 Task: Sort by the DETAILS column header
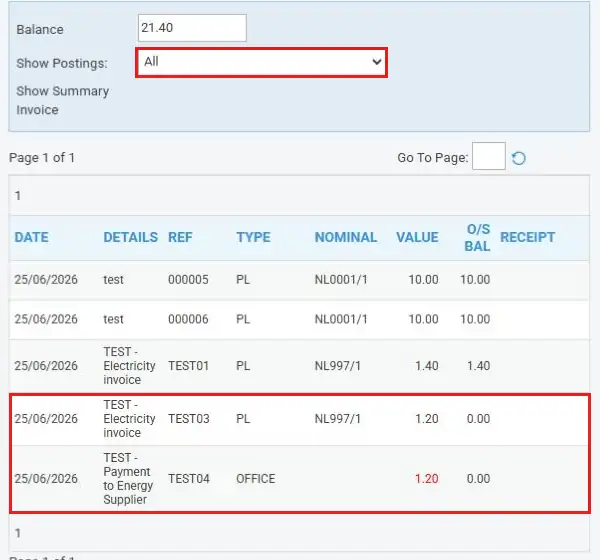click(x=130, y=237)
